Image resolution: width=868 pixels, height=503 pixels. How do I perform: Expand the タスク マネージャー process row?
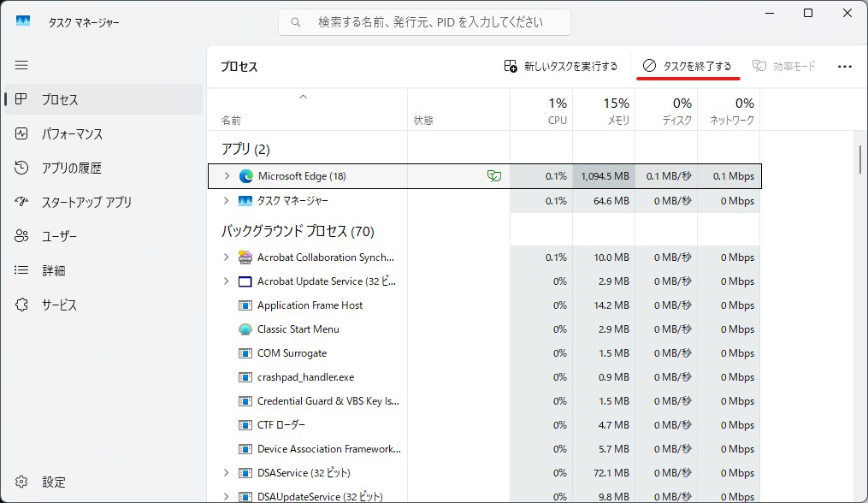(227, 201)
